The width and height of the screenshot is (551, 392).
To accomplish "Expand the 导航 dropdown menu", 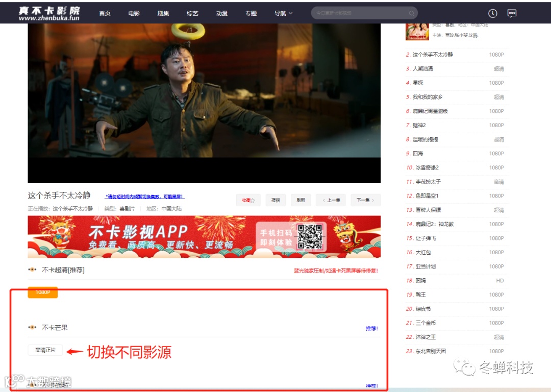I will click(x=283, y=13).
